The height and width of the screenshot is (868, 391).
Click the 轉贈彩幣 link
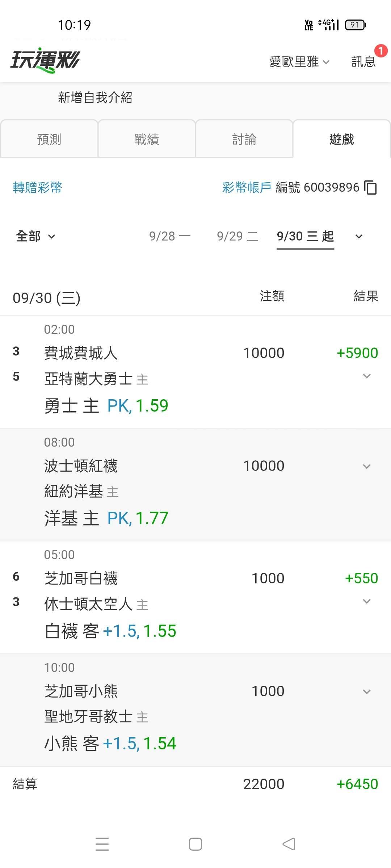(x=38, y=187)
